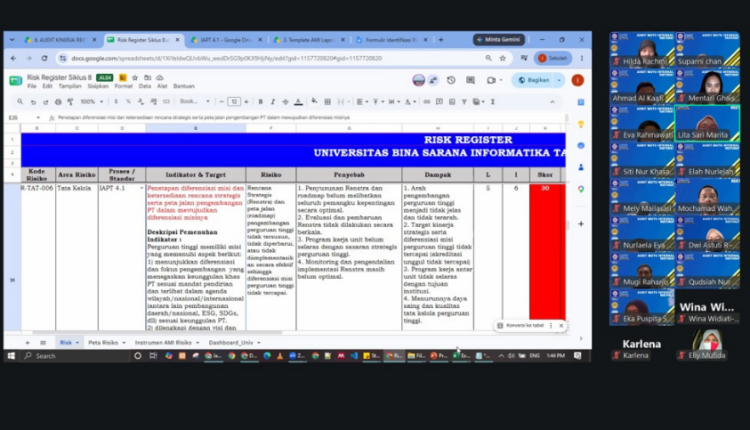Format selection as percent

click(x=128, y=102)
